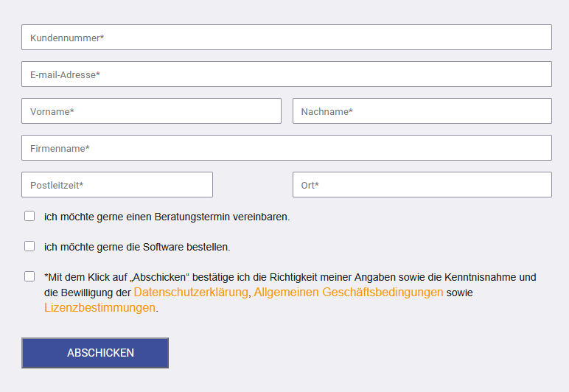Click the '*Mit dem Klick auf' consent text
569x392 pixels.
pyautogui.click(x=86, y=278)
